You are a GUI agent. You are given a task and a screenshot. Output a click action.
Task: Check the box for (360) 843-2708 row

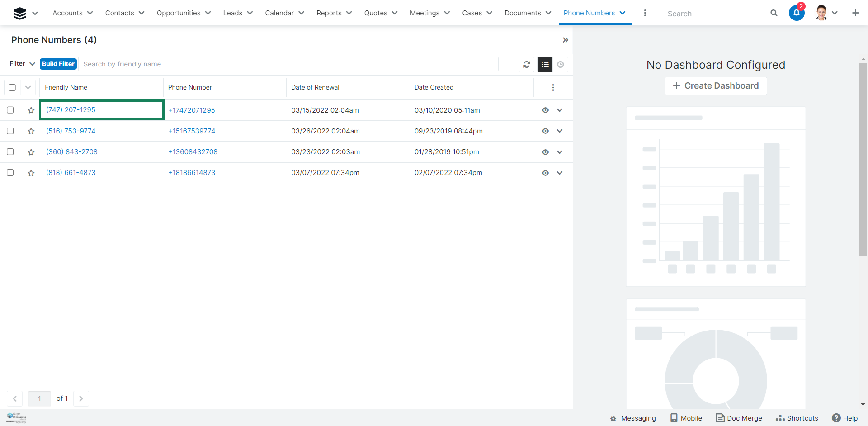10,152
